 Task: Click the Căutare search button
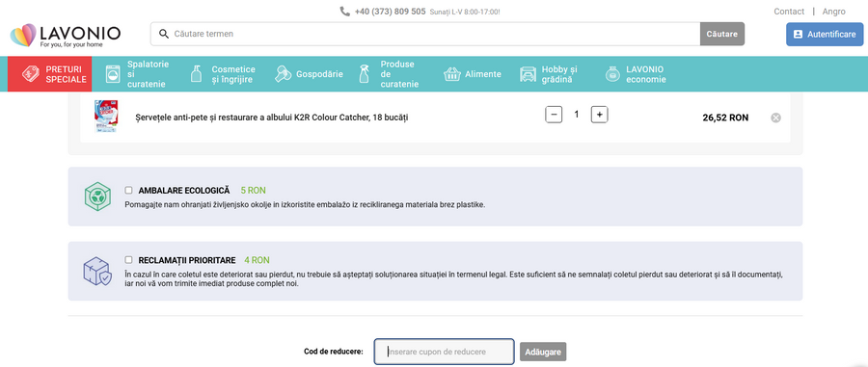[x=721, y=34]
